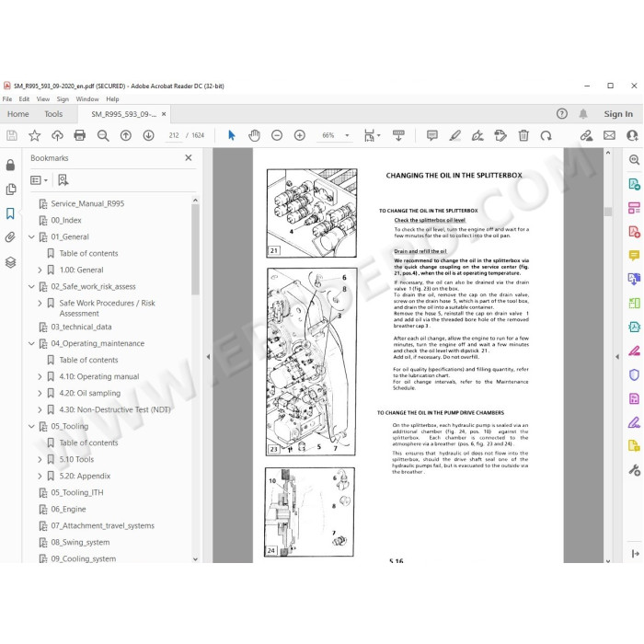Screen dimensions: 644x644
Task: Close the Bookmarks panel
Action: pyautogui.click(x=189, y=157)
